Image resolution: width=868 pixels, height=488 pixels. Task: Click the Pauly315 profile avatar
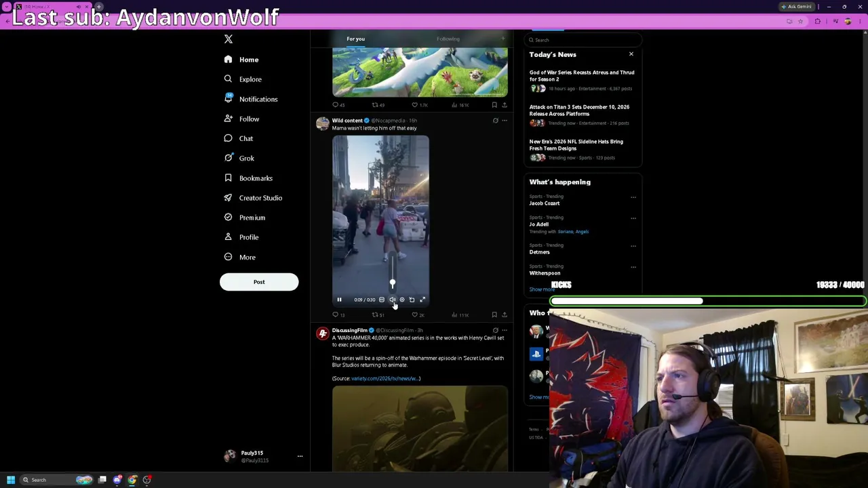pos(230,456)
